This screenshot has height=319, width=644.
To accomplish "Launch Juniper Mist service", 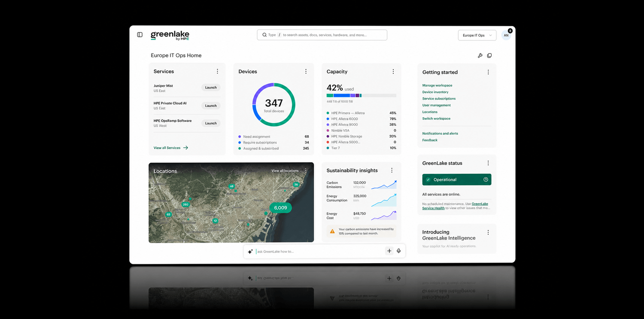I will [211, 88].
